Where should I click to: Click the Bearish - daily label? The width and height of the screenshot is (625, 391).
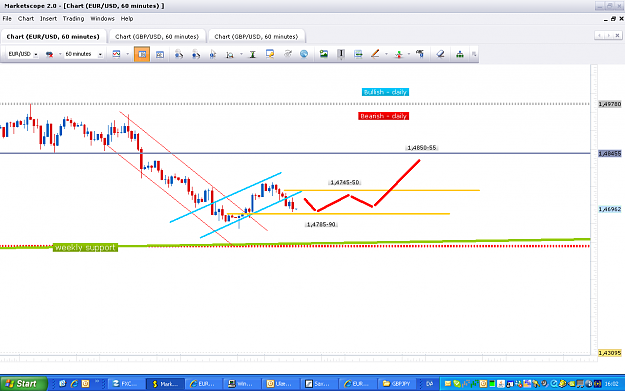(x=383, y=116)
